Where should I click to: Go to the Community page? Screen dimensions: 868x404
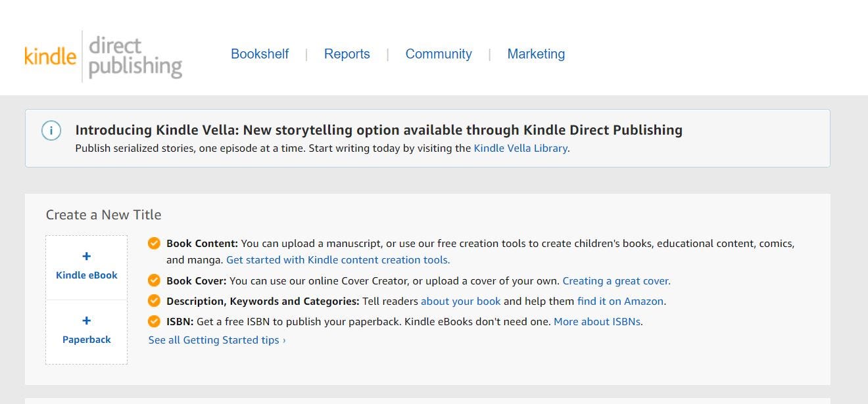tap(439, 54)
